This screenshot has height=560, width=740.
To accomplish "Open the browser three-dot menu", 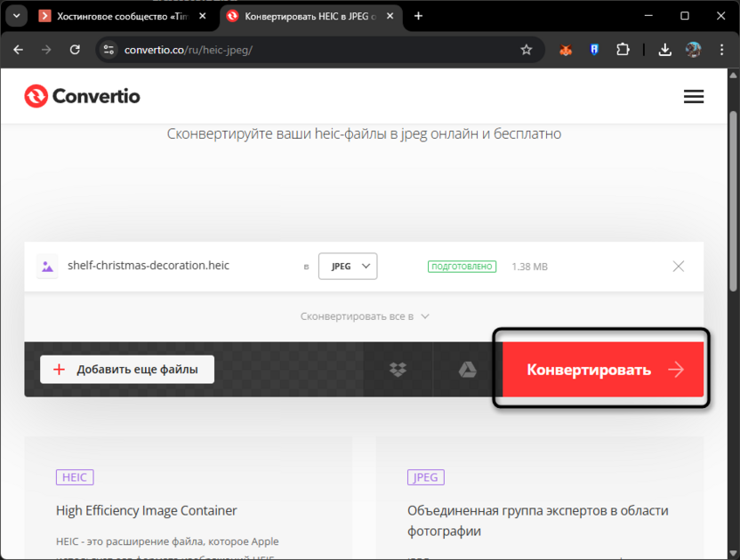I will [x=723, y=50].
